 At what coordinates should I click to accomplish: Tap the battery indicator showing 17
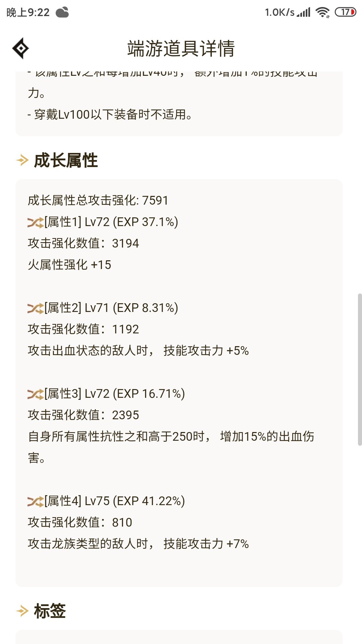tap(346, 12)
